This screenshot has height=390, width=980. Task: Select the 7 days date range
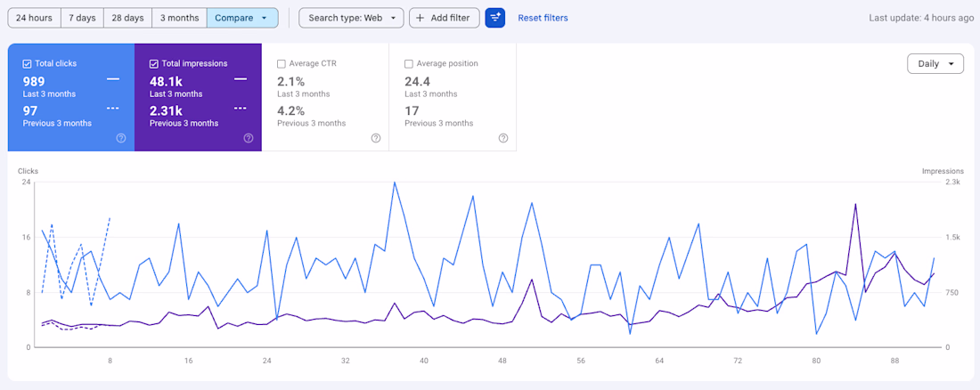point(82,18)
